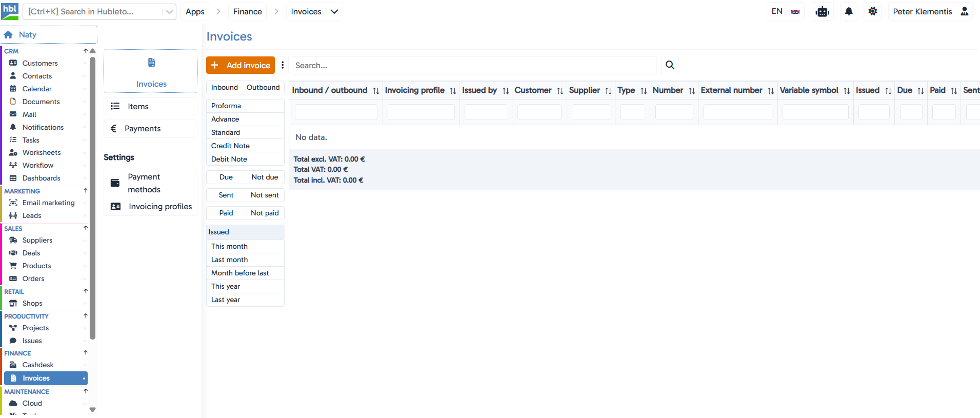Click the Naty home icon
980x418 pixels.
(x=8, y=34)
